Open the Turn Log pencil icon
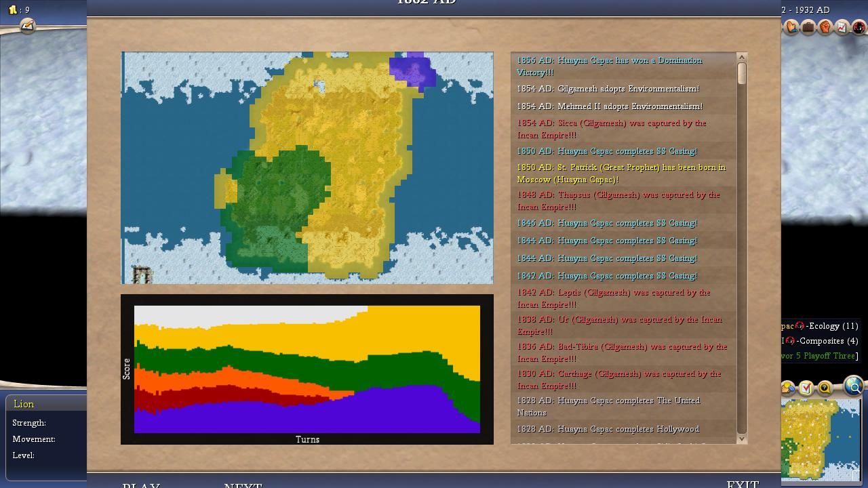Image resolution: width=868 pixels, height=488 pixels. (x=27, y=26)
